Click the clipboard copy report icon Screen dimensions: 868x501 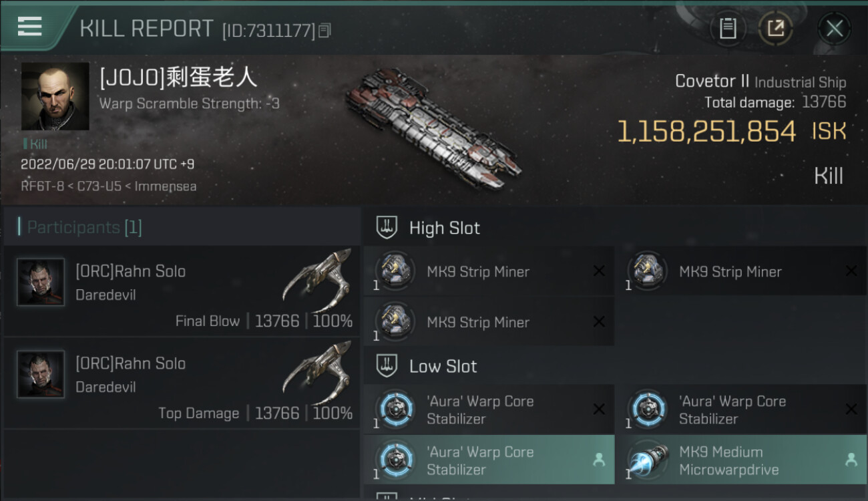[728, 29]
